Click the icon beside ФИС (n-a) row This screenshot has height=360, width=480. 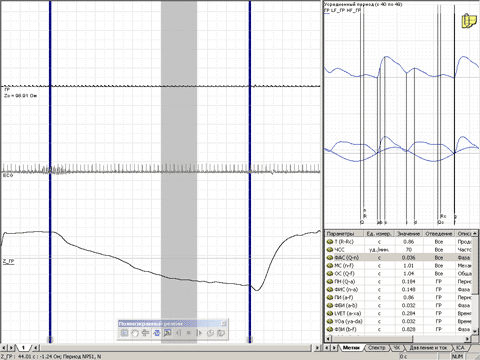click(x=330, y=290)
